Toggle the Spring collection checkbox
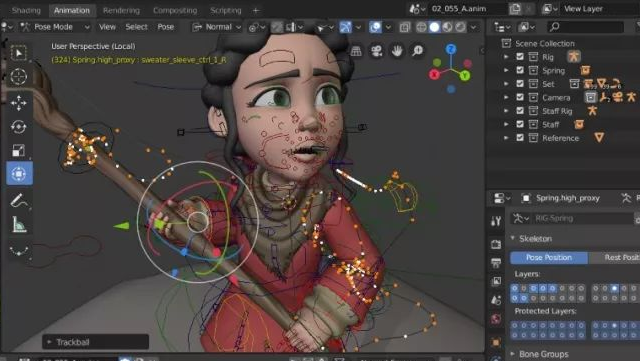640x361 pixels. coord(520,70)
